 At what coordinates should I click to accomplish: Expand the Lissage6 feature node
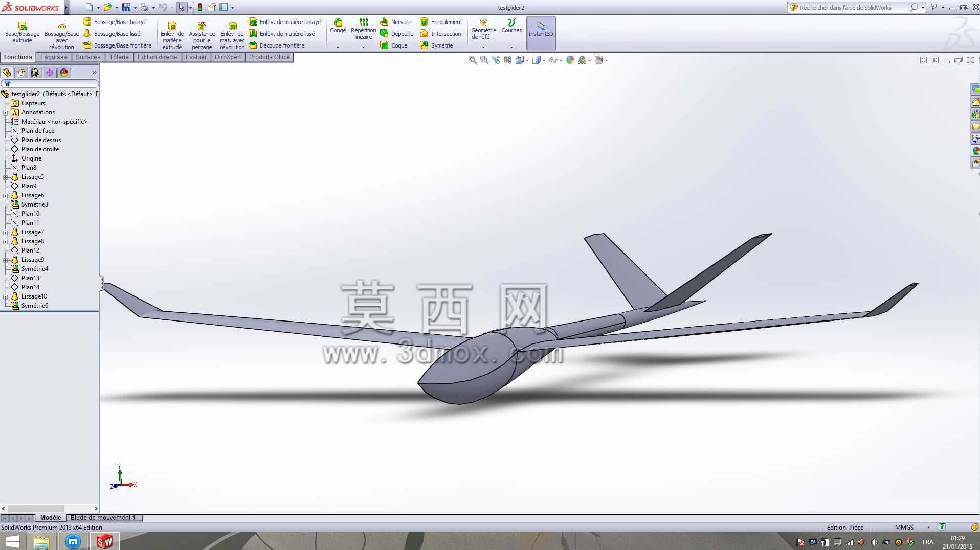5,195
